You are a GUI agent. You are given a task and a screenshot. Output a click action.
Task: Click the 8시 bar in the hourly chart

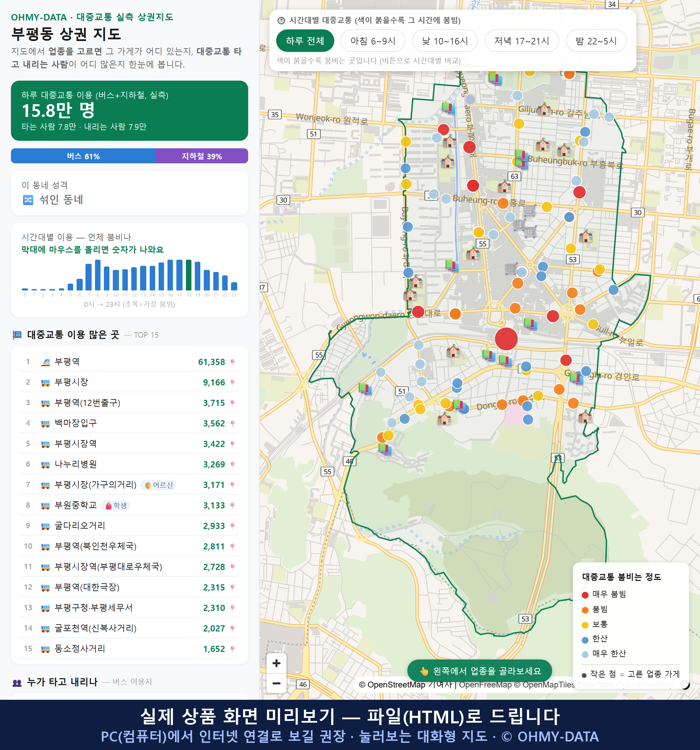98,275
